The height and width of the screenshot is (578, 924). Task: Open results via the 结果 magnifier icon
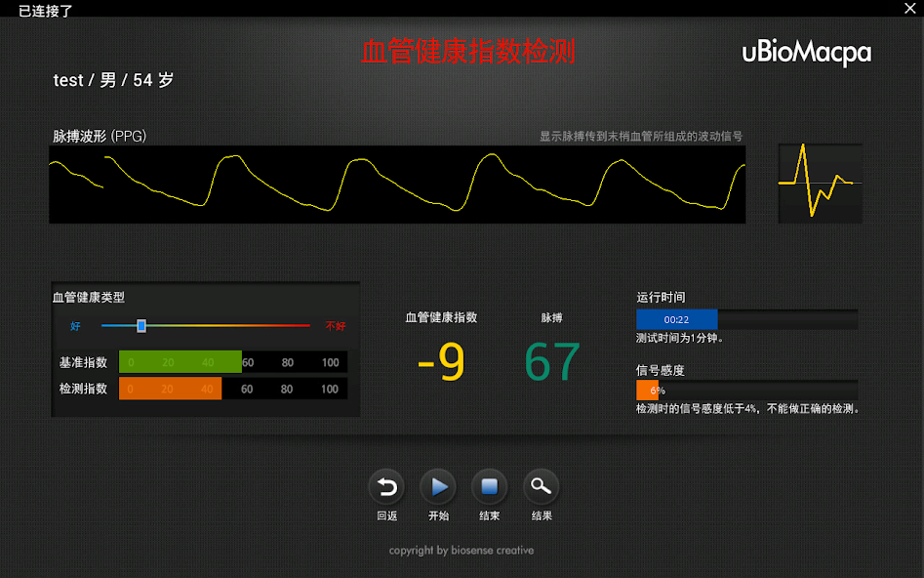click(x=541, y=488)
